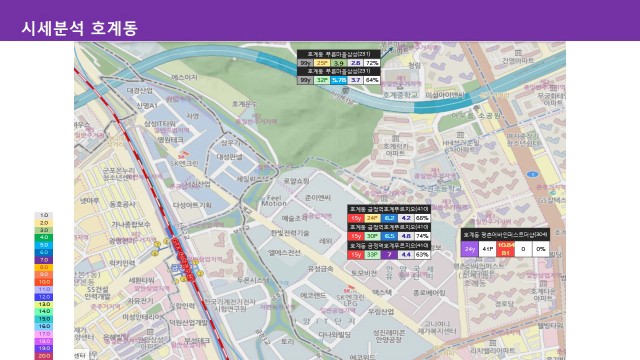Select the 12.0 blue legend swatch
Image resolution: width=640 pixels, height=360 pixels.
point(43,297)
